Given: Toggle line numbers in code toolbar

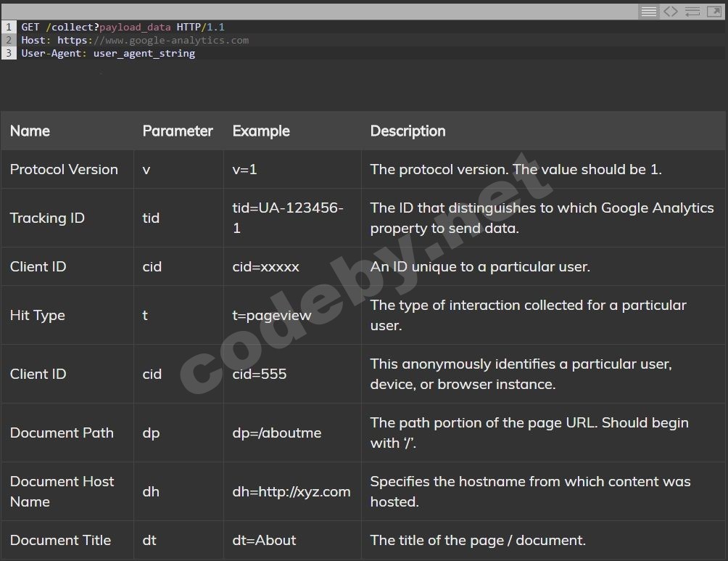Looking at the screenshot, I should click(649, 12).
